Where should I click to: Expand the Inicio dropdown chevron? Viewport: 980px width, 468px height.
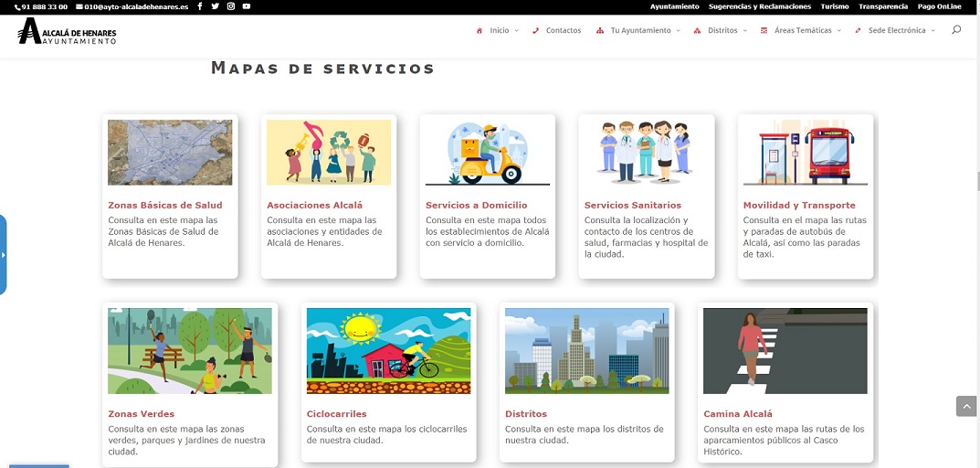point(516,31)
